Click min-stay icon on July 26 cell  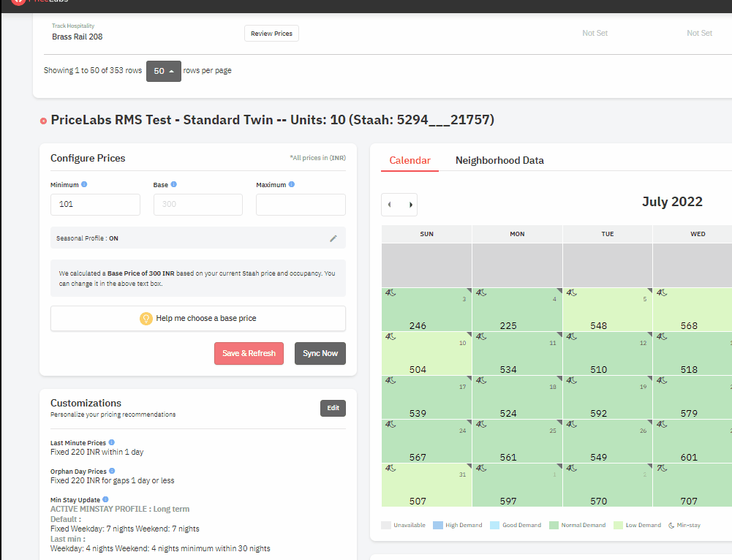point(571,424)
